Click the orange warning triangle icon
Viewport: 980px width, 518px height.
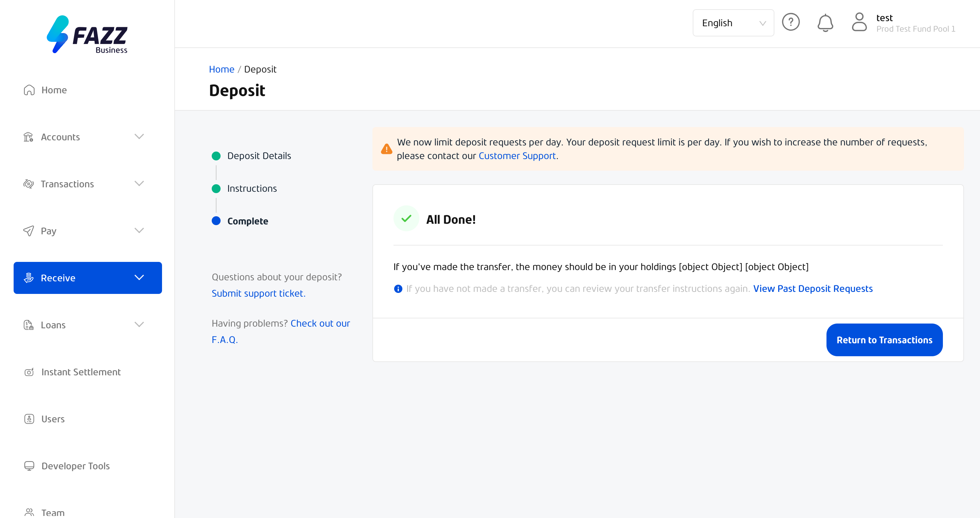click(387, 149)
